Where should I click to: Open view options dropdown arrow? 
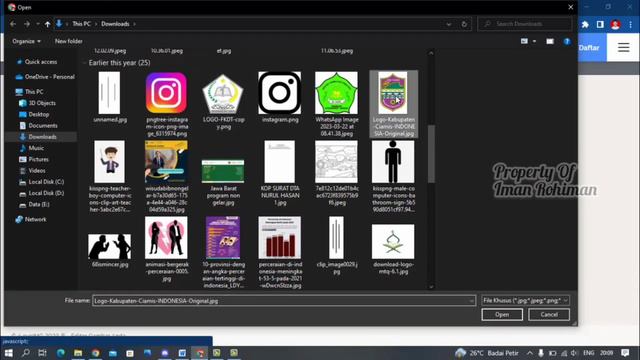click(x=534, y=41)
